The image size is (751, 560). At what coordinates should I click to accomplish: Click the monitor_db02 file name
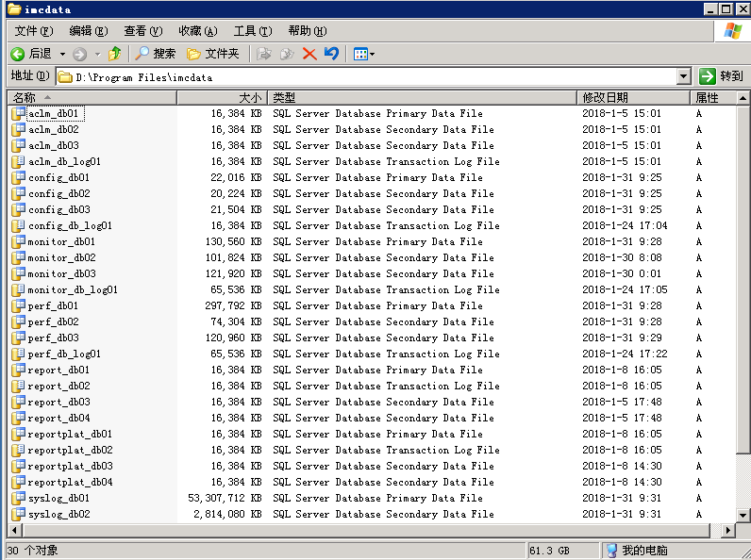tap(61, 257)
